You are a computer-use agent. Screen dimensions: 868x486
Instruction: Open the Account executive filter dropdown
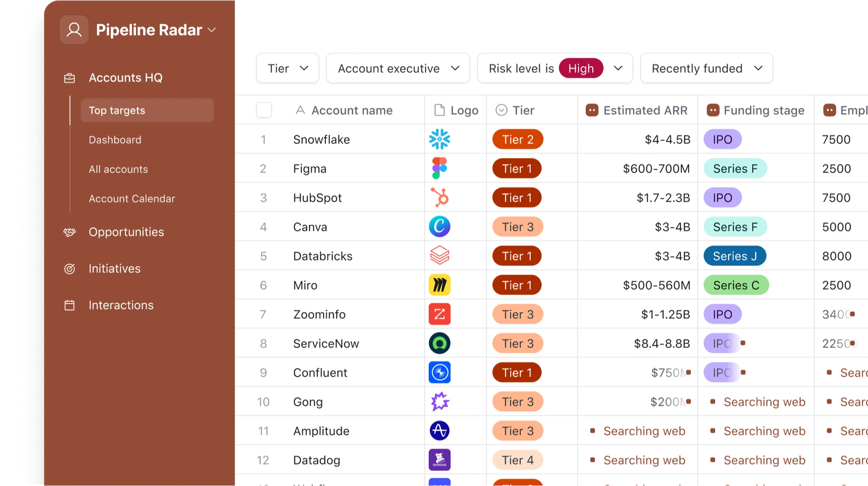pyautogui.click(x=398, y=68)
